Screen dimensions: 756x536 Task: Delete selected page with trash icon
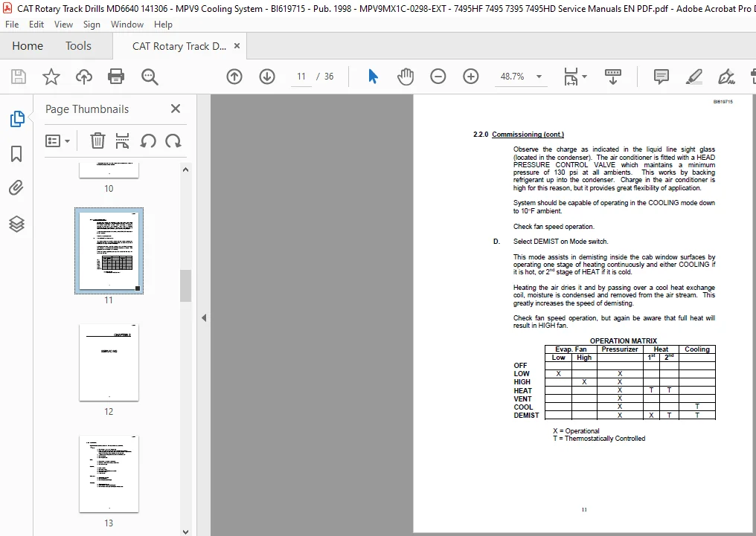97,141
